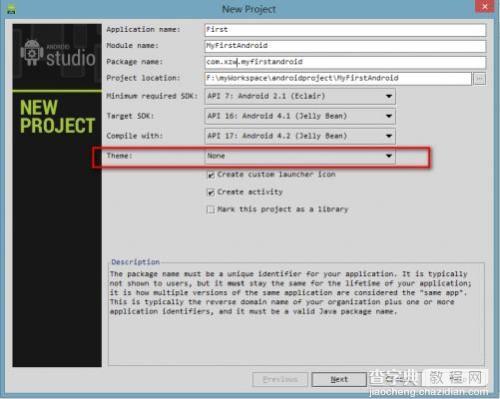
Task: Click the Next button
Action: (x=339, y=379)
